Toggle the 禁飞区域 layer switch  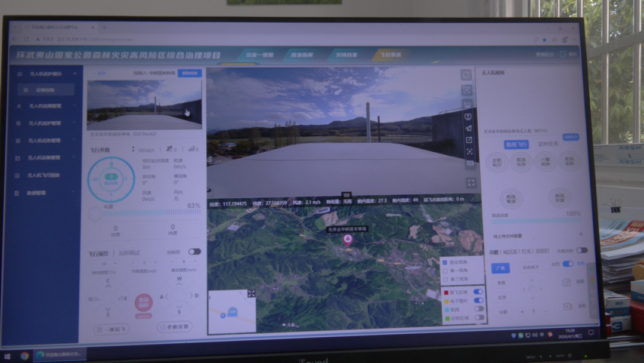478,292
